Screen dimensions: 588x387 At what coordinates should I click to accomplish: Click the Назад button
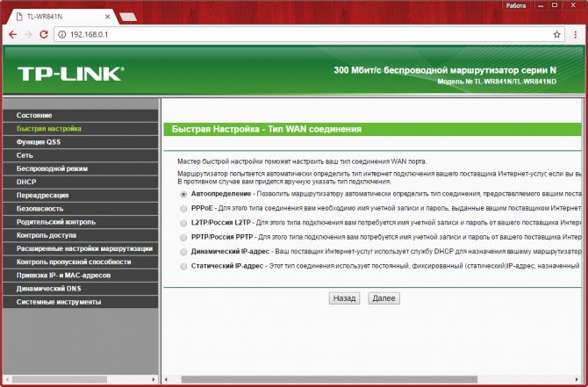pyautogui.click(x=344, y=298)
